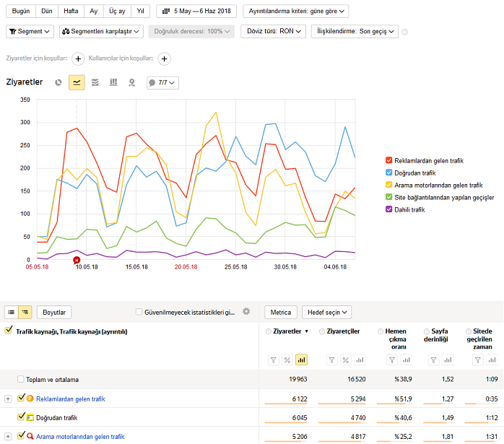Select the Dün period tab
Viewport: 504px width, 444px height.
(x=47, y=12)
